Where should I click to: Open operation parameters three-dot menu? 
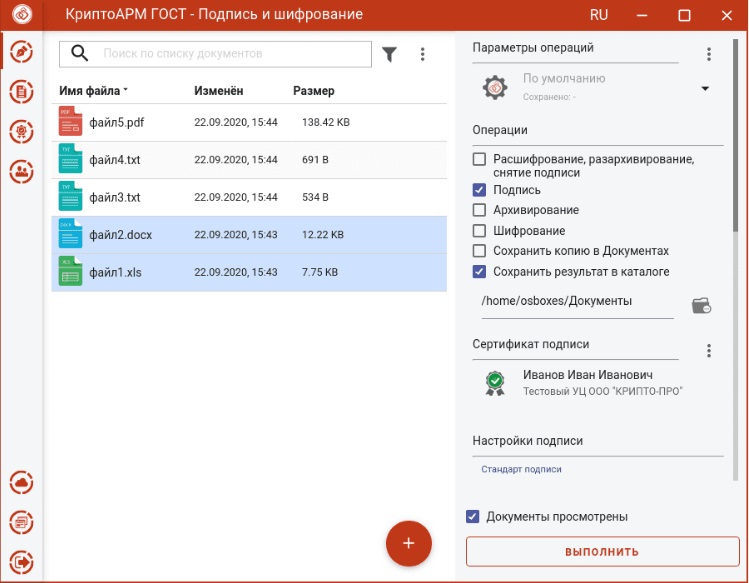(709, 54)
